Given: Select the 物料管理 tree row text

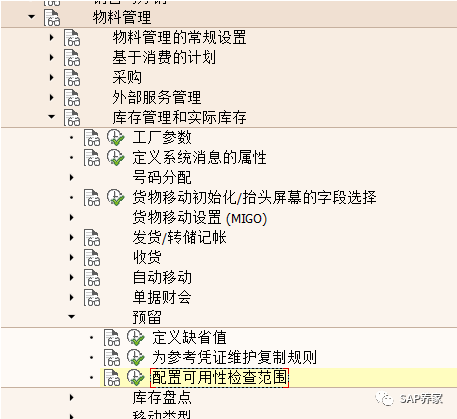Looking at the screenshot, I should click(x=122, y=17).
